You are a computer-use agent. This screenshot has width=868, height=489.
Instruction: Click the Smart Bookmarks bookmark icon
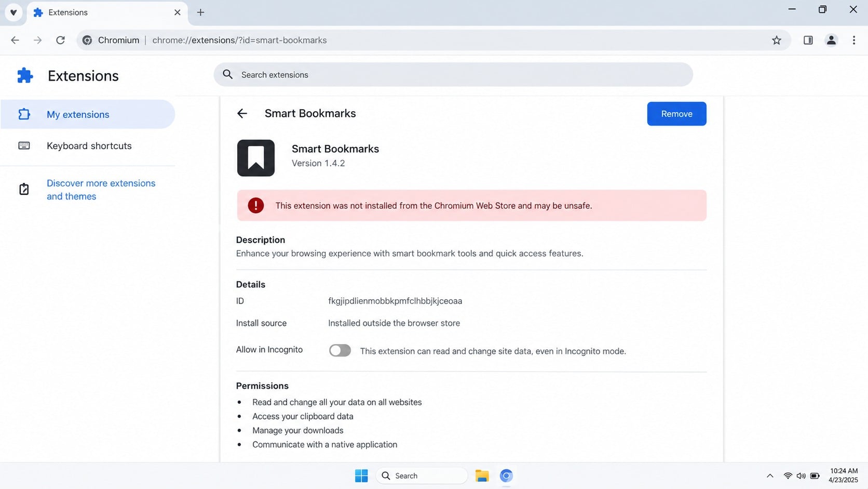tap(256, 158)
